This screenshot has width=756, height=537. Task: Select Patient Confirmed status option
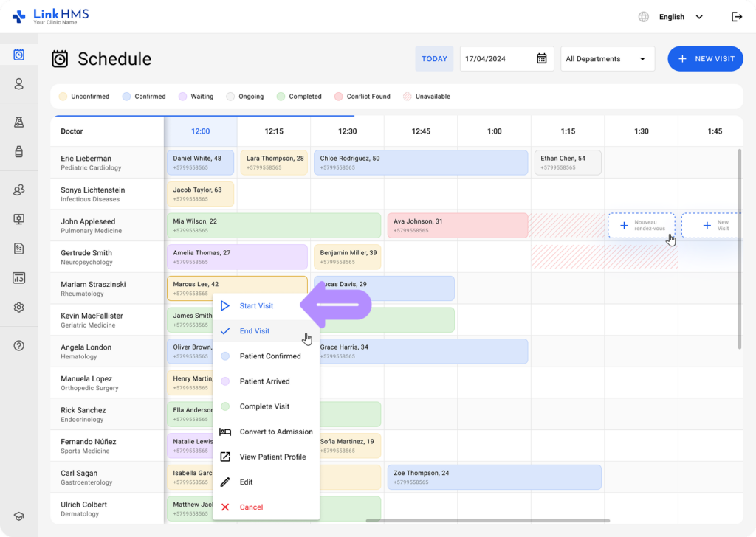[x=266, y=356]
